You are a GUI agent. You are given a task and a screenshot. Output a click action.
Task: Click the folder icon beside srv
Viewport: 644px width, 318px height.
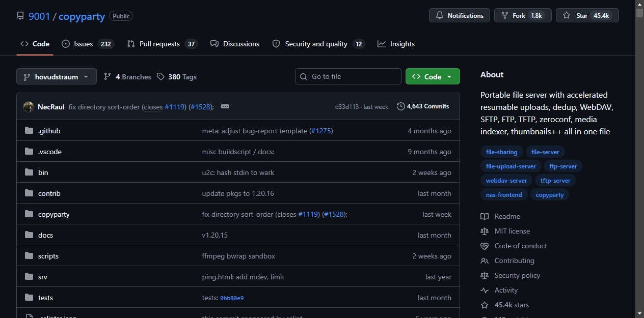tap(29, 277)
